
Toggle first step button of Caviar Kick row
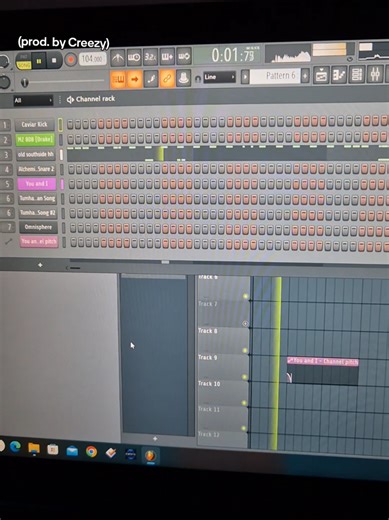tap(70, 124)
